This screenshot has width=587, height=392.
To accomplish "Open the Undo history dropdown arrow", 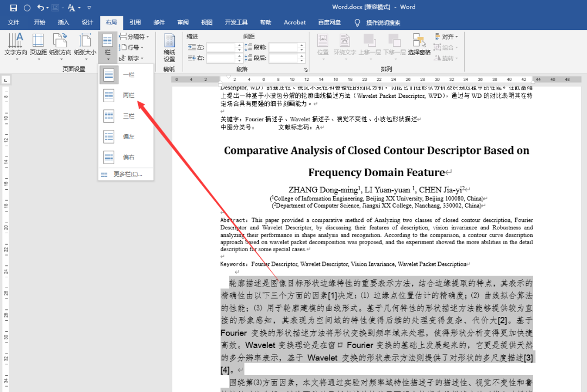I will 47,8.
